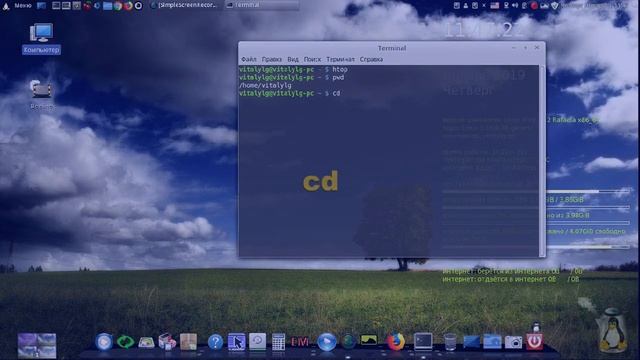Open the blue folder icon in dock
640x360 pixels.
492,342
